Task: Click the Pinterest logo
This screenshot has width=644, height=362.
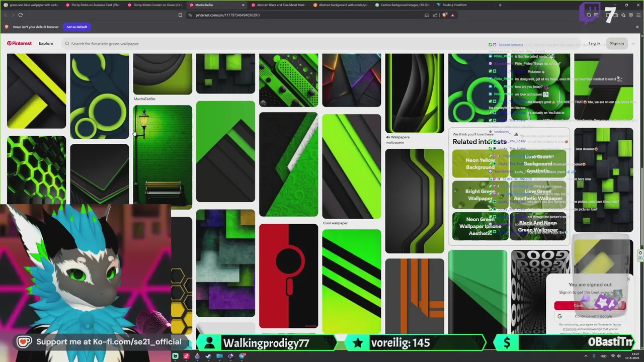Action: pyautogui.click(x=19, y=44)
